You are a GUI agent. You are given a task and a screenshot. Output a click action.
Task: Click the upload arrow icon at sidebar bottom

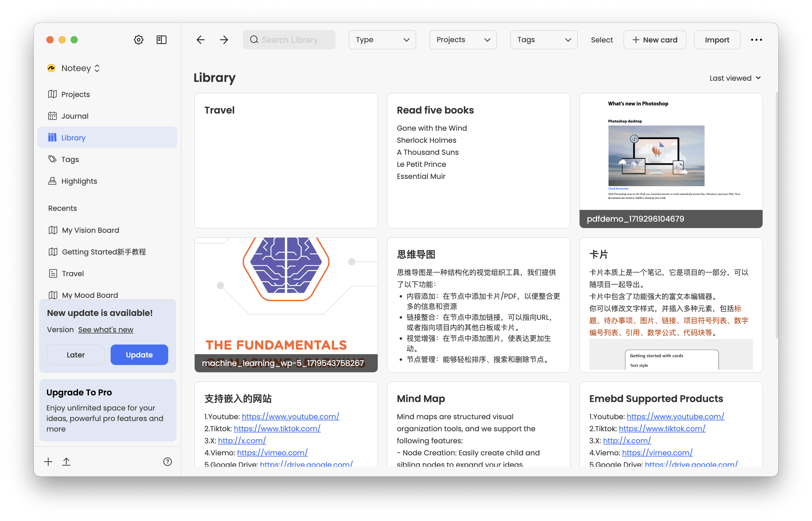pos(66,461)
